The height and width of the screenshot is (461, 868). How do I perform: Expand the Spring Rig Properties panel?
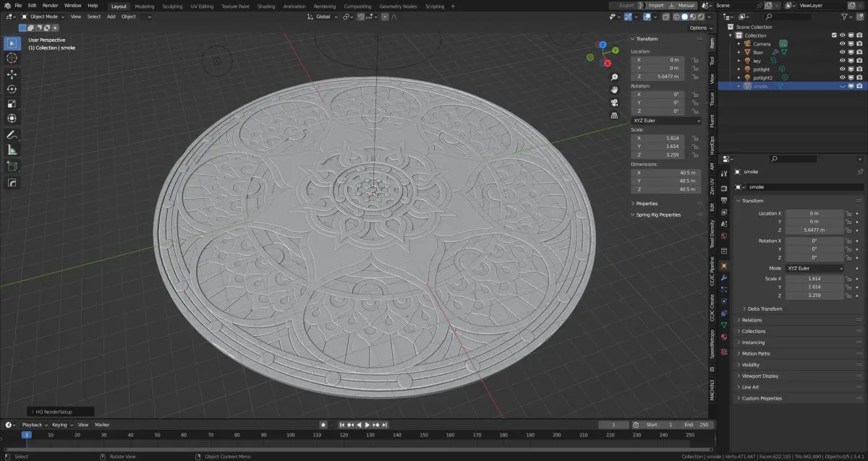click(x=658, y=215)
